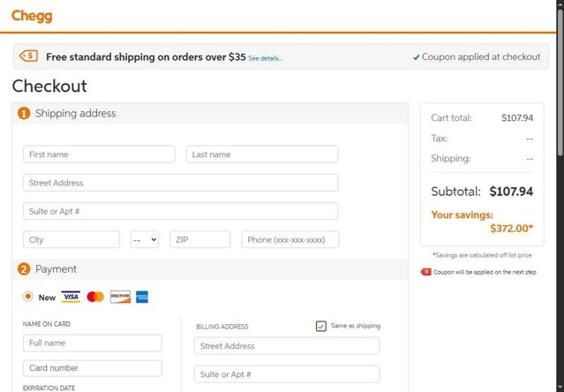Viewport: 564px width, 392px height.
Task: Click the Discover card icon
Action: (x=120, y=298)
